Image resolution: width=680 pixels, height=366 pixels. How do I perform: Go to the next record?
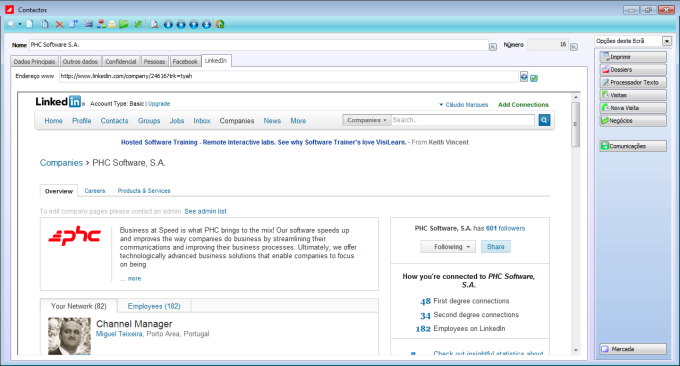click(194, 25)
